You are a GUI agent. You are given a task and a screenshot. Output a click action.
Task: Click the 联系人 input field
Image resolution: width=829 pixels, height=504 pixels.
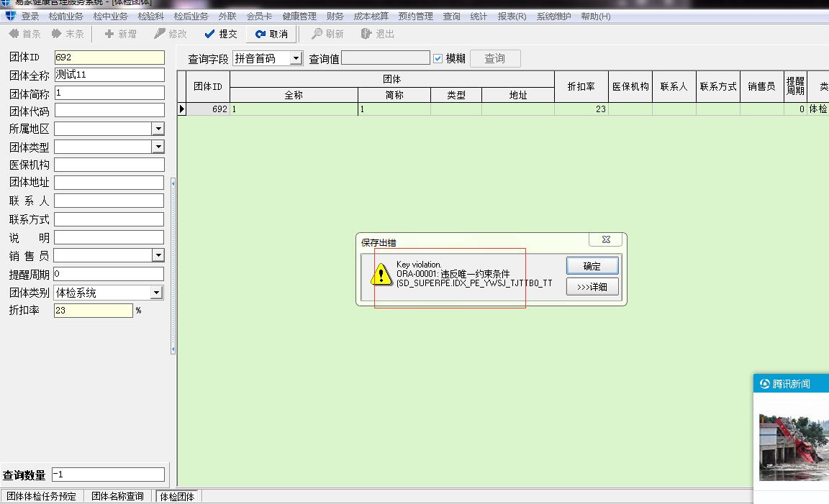pyautogui.click(x=109, y=200)
